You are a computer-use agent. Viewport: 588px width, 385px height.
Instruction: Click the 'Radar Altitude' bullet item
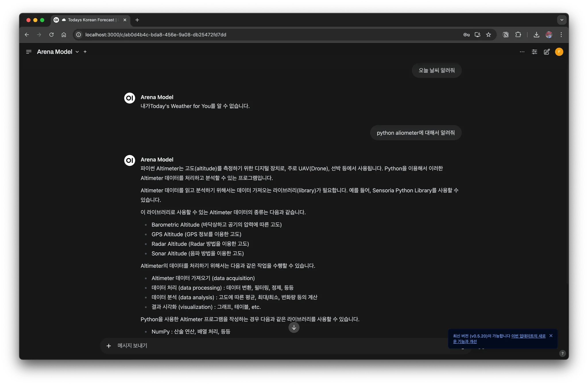point(200,244)
